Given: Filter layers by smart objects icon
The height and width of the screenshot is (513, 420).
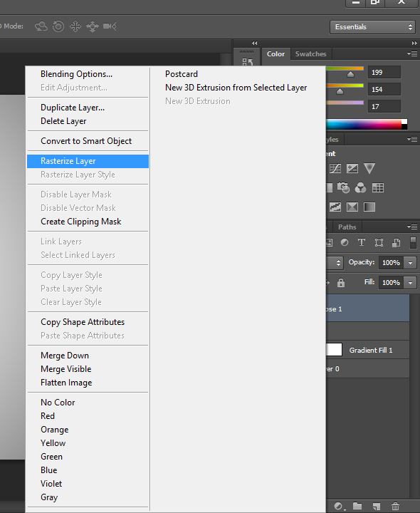Looking at the screenshot, I should tap(396, 242).
